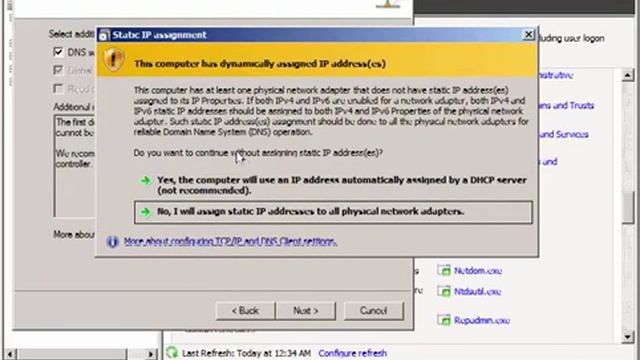
Task: Click the Back button in the wizard
Action: pos(245,311)
